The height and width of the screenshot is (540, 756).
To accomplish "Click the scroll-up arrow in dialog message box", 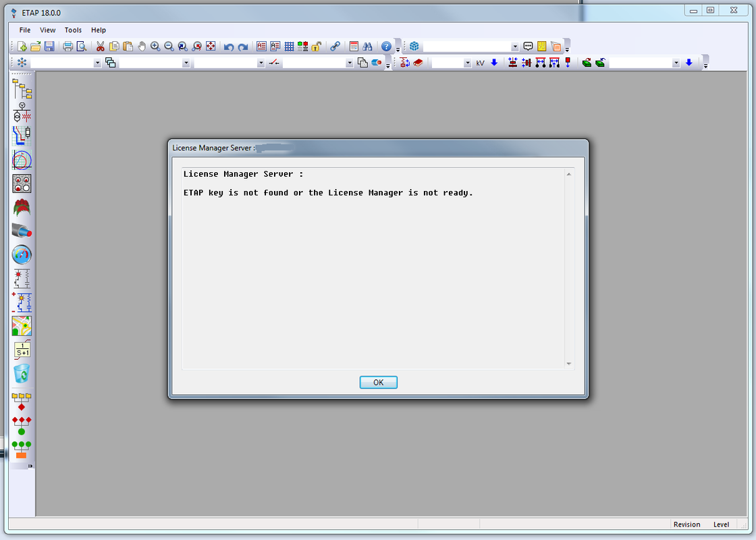I will [569, 174].
